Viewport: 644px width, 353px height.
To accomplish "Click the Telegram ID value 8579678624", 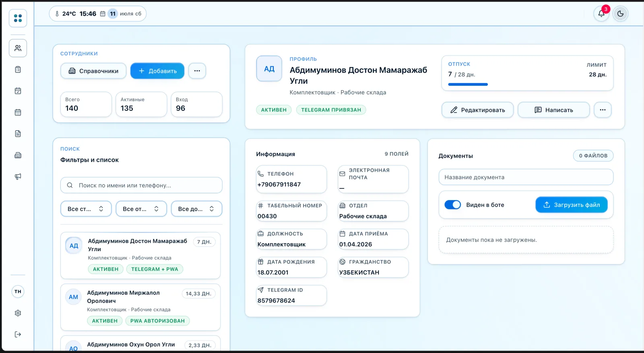I will click(x=276, y=301).
